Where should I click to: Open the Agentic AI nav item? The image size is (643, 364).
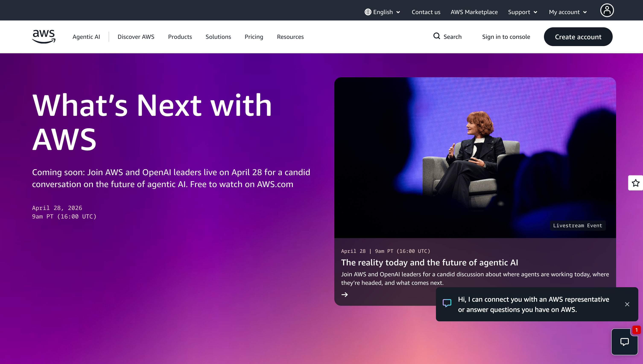click(86, 37)
